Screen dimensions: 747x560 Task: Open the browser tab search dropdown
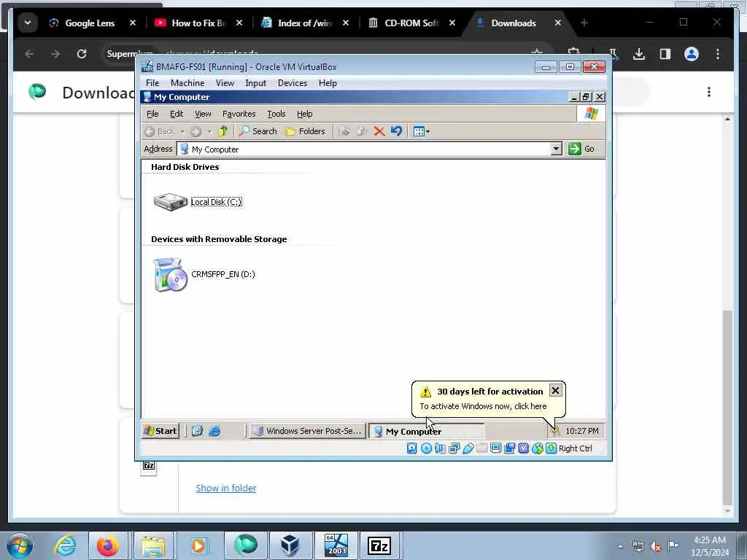pyautogui.click(x=28, y=23)
